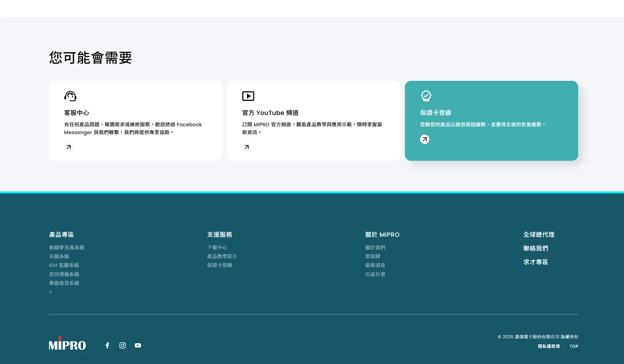The image size is (624, 364).
Task: Open the 支援服務 section heading
Action: (219, 234)
